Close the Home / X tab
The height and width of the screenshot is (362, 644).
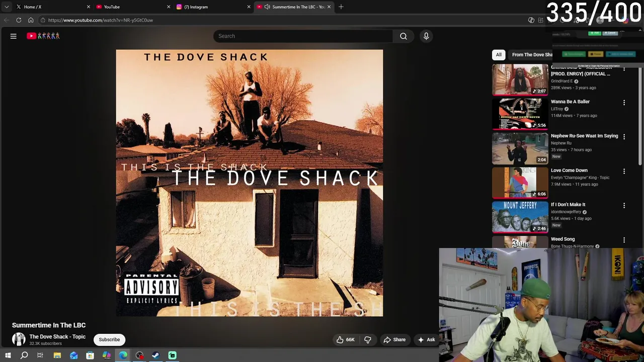tap(89, 7)
